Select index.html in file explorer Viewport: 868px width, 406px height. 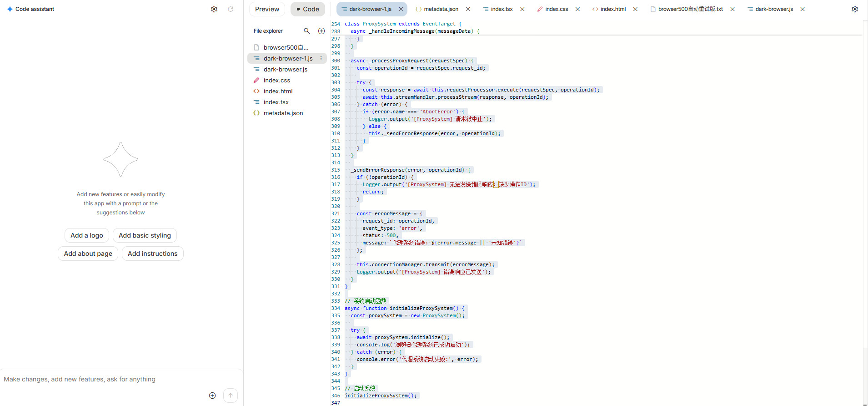(x=278, y=91)
